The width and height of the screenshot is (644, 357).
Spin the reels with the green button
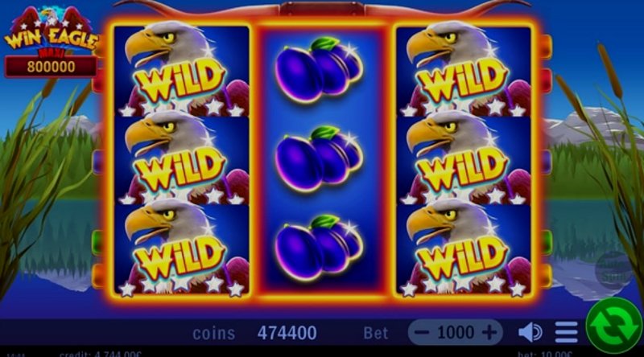(614, 326)
